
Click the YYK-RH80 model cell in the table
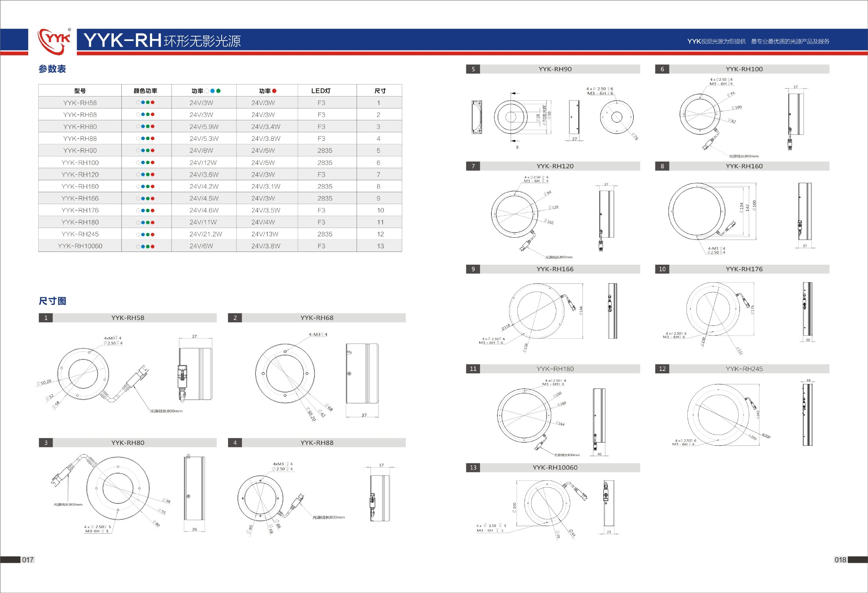click(80, 127)
